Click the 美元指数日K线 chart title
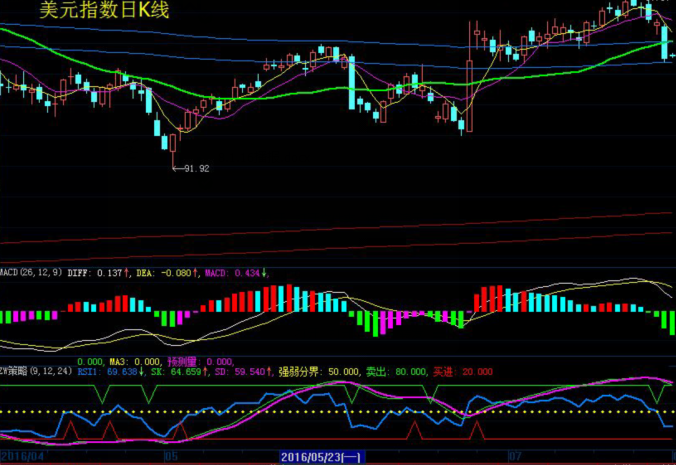676x465 pixels. coord(104,12)
